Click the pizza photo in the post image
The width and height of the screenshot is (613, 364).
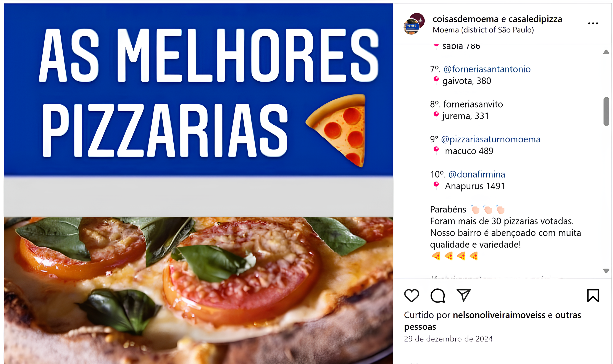click(198, 290)
